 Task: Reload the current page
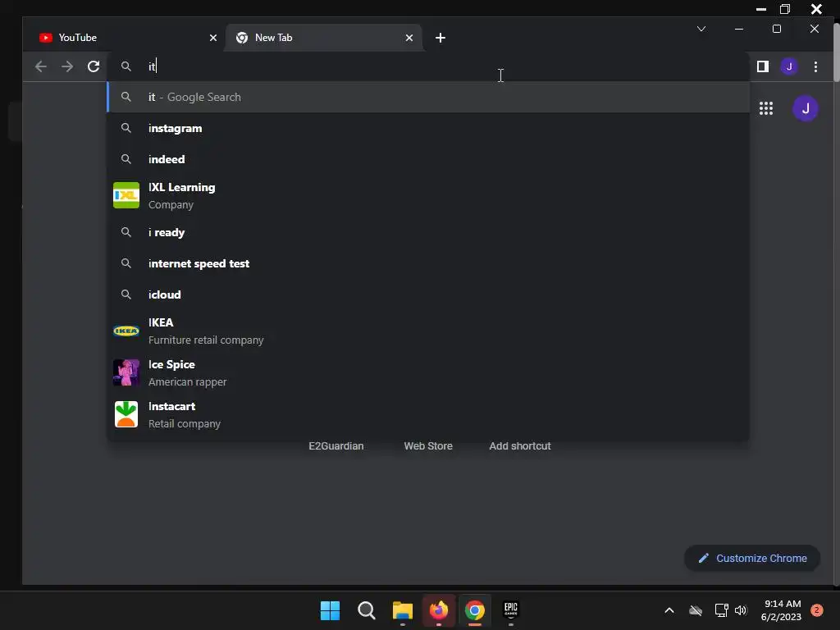[94, 66]
